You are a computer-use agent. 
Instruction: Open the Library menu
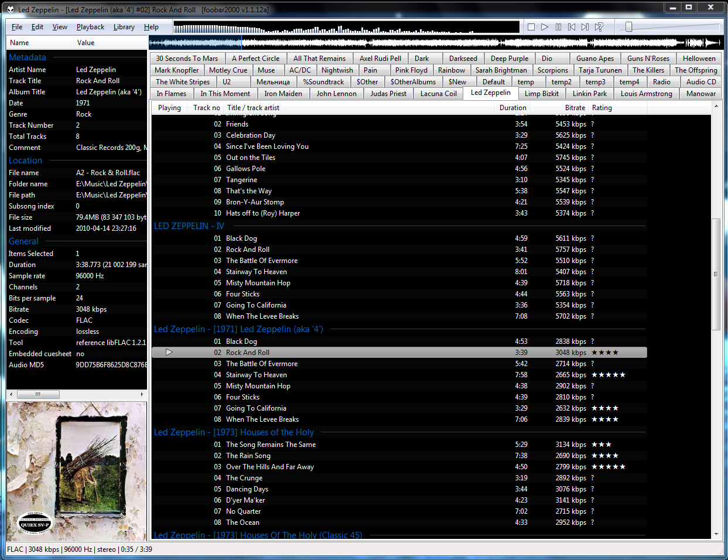[x=124, y=27]
